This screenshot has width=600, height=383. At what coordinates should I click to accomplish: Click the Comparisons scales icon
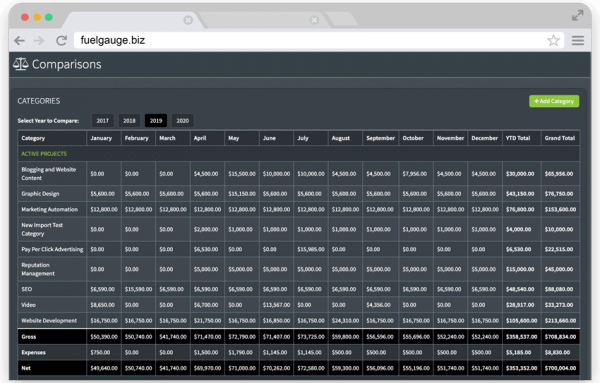coord(21,64)
